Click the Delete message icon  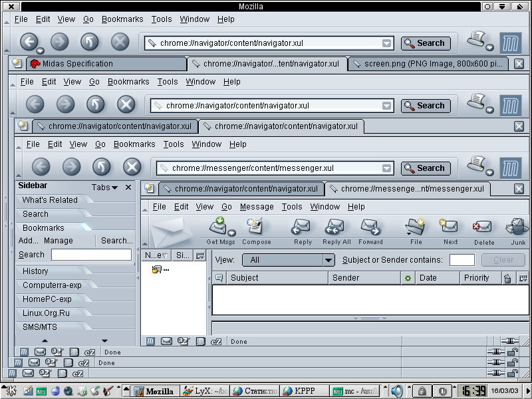[x=483, y=227]
